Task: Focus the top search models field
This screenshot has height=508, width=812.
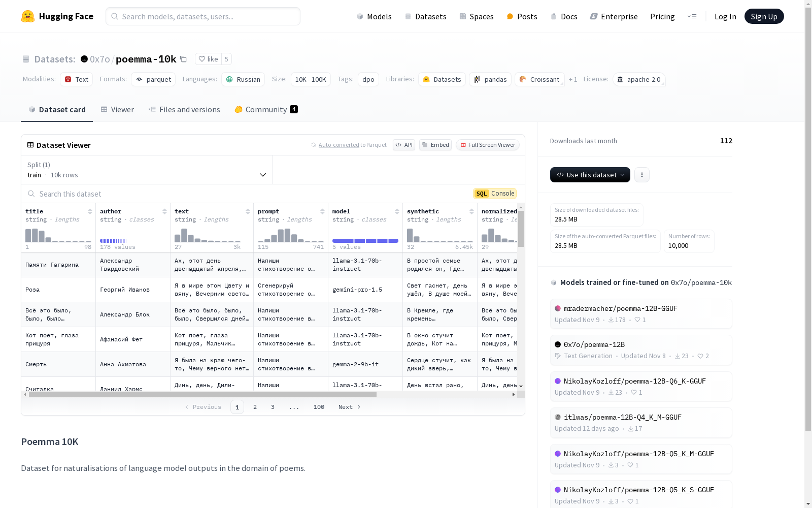Action: click(203, 16)
